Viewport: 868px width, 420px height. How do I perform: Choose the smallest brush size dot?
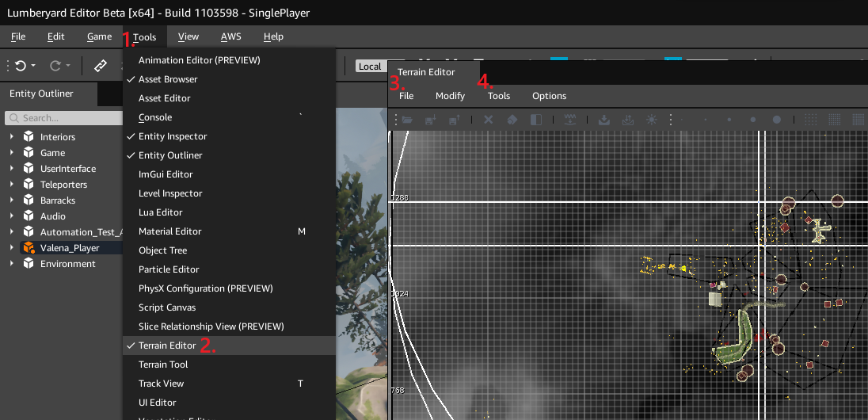[x=682, y=119]
